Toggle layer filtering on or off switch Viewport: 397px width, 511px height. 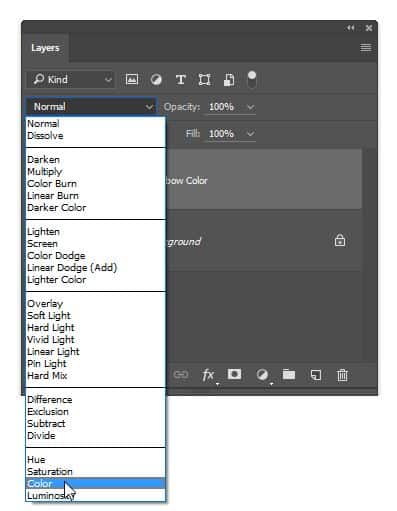pyautogui.click(x=252, y=80)
